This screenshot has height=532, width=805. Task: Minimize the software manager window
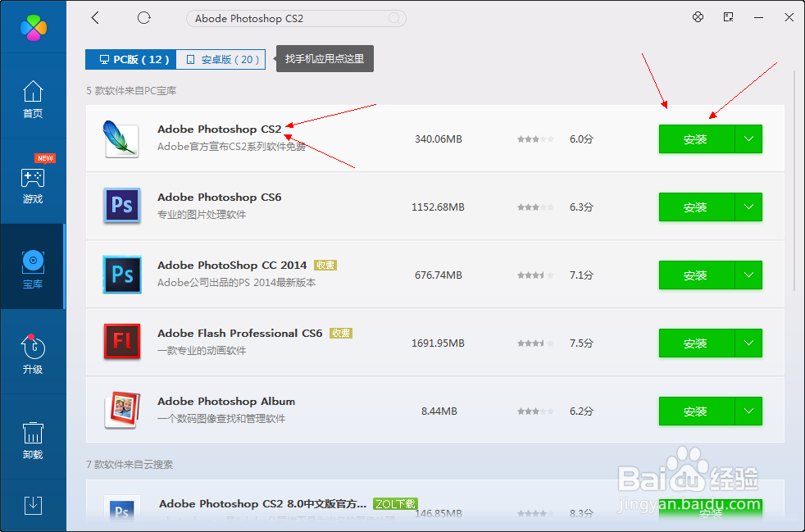pos(758,18)
